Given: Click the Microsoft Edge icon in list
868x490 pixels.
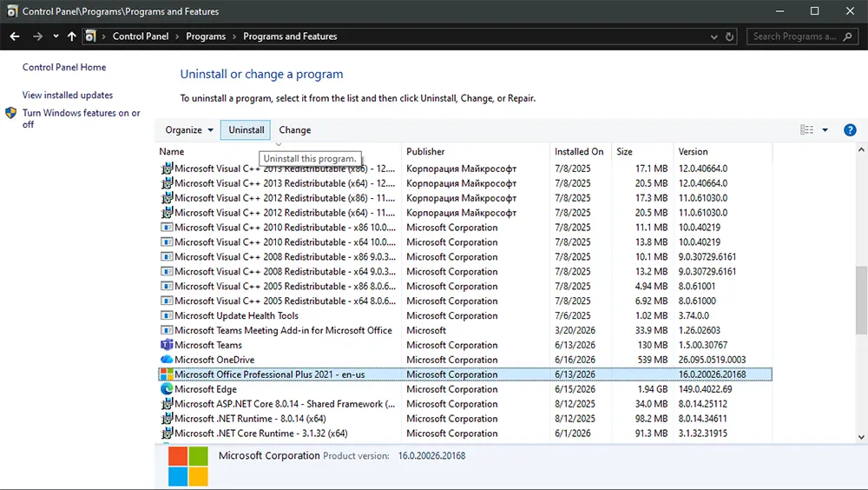Looking at the screenshot, I should point(167,389).
